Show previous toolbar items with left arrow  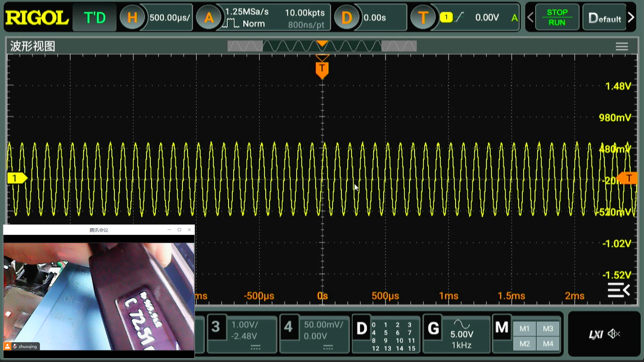(530, 17)
